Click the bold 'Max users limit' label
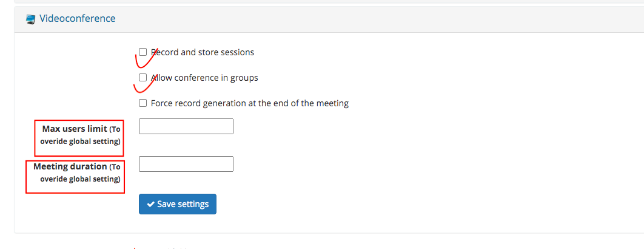 [75, 129]
